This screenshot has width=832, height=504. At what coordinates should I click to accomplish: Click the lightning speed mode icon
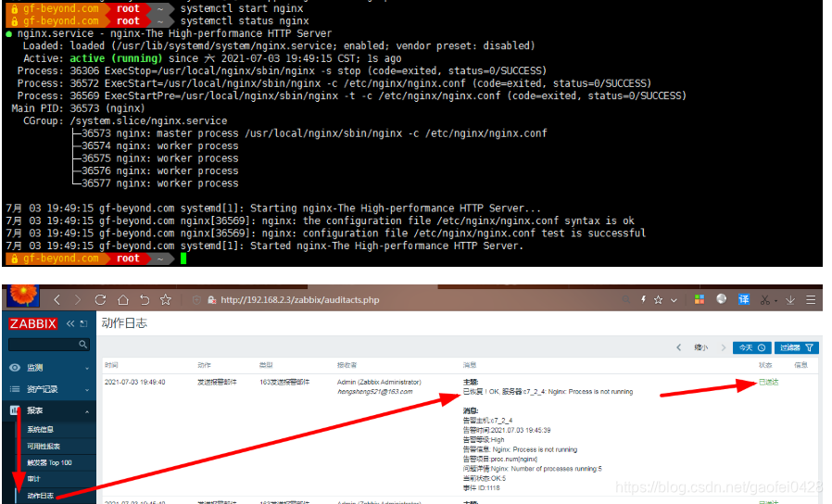click(643, 300)
